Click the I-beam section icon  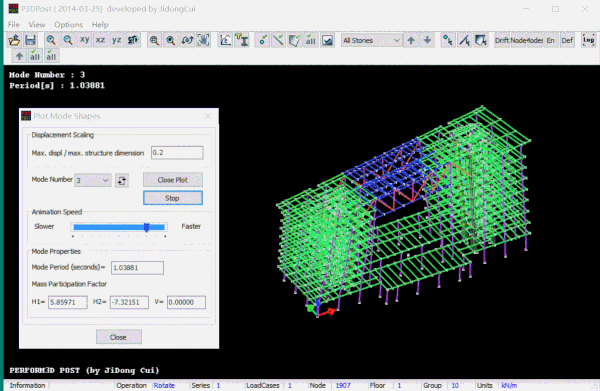(242, 40)
